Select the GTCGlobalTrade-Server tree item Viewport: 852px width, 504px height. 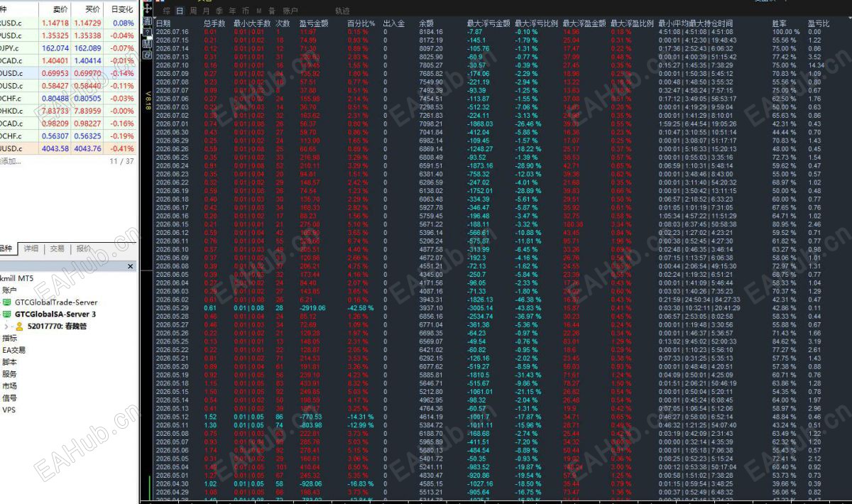click(56, 302)
